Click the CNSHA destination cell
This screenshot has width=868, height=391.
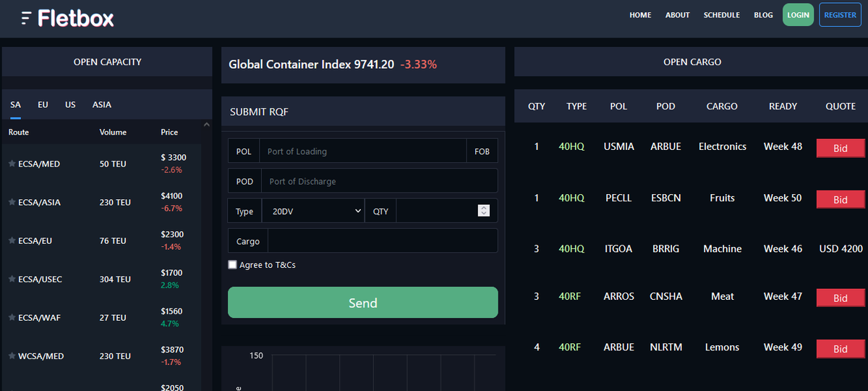[x=665, y=296]
